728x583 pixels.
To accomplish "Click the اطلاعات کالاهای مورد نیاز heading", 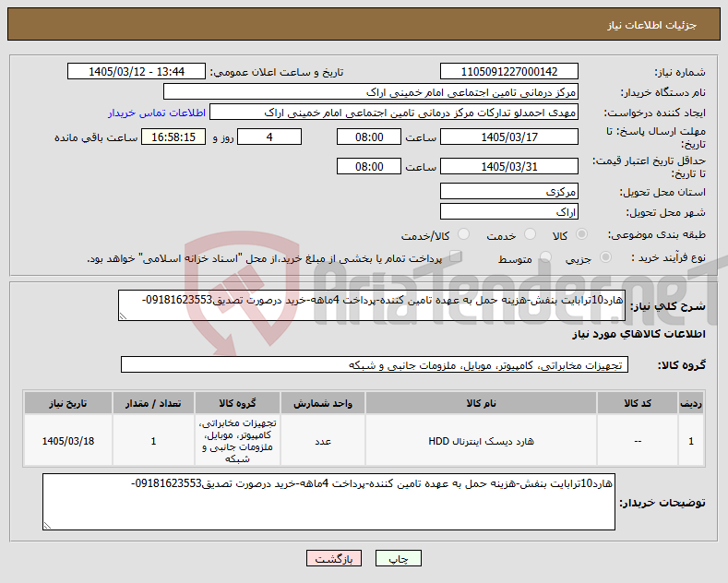I will click(638, 334).
